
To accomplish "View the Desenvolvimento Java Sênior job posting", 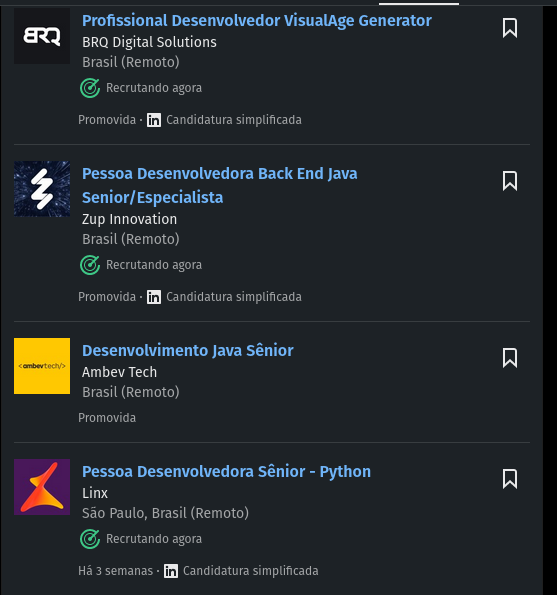I will pyautogui.click(x=188, y=350).
